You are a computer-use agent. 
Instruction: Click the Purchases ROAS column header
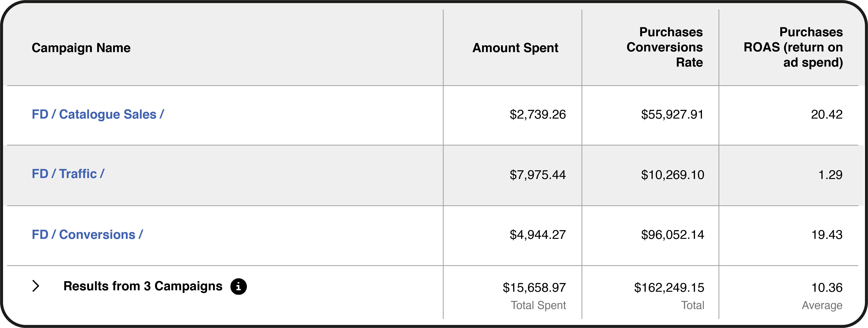tap(793, 47)
